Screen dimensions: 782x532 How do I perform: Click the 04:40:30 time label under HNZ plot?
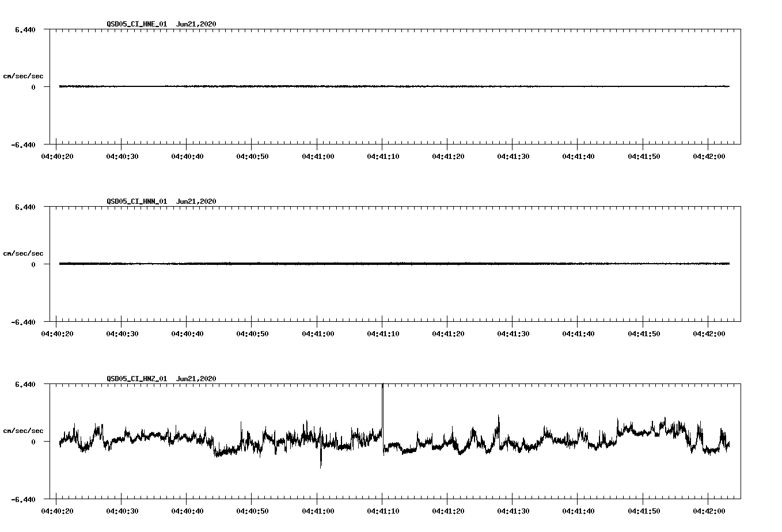click(122, 511)
